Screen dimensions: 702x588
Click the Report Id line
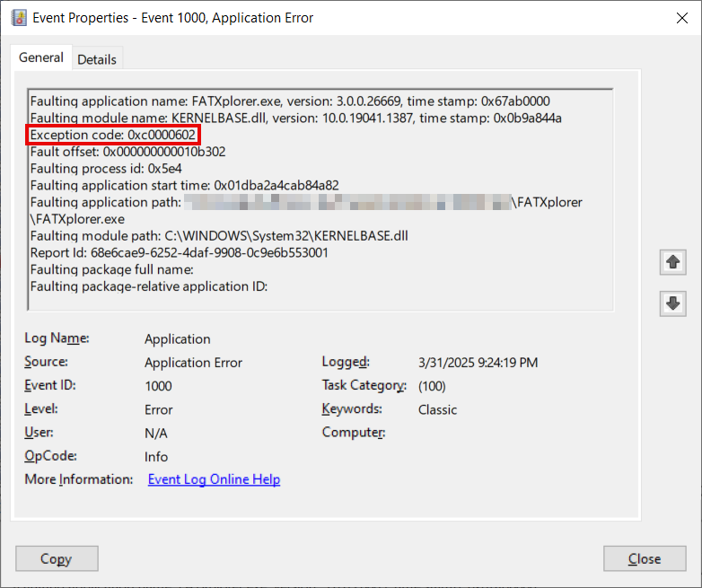click(179, 253)
